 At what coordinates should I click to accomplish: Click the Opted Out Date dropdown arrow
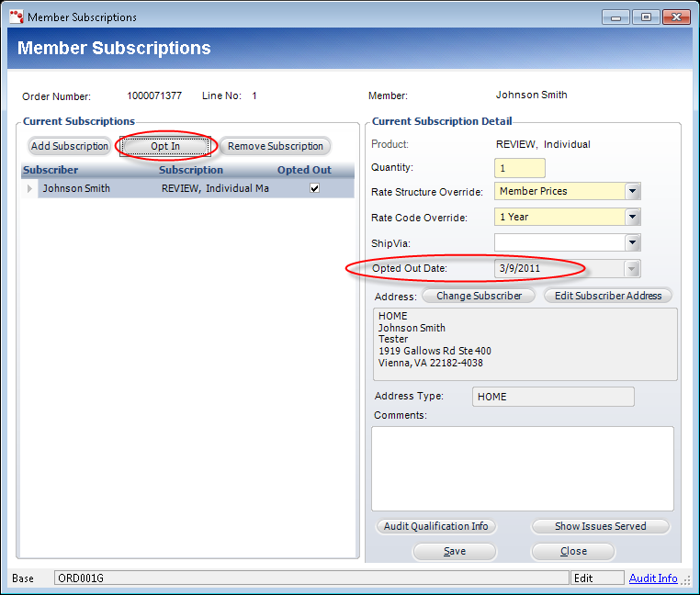pyautogui.click(x=632, y=269)
